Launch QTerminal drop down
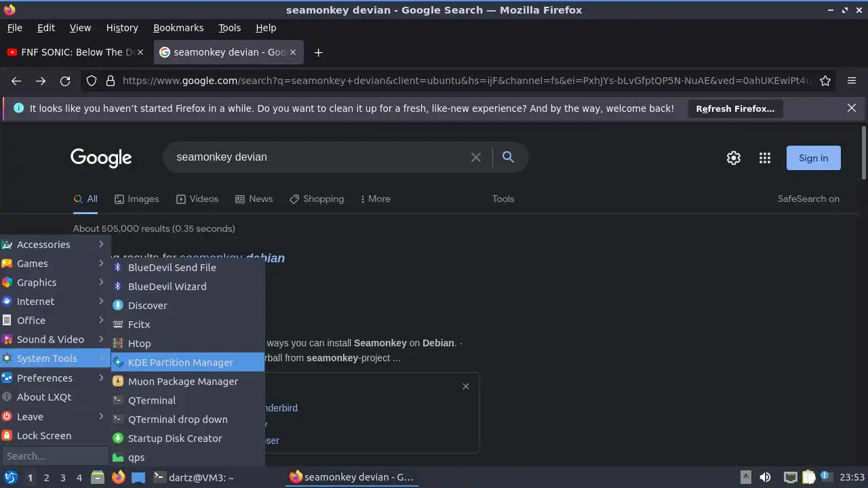 pyautogui.click(x=188, y=420)
